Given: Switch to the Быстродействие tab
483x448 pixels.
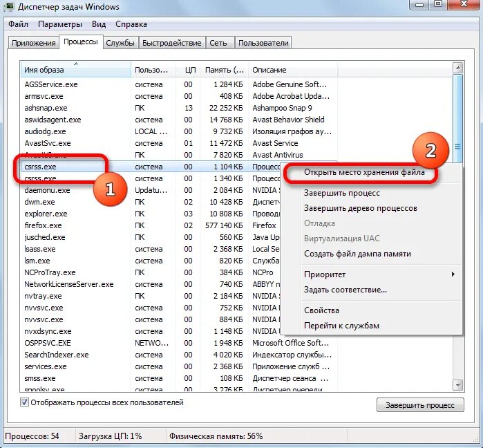Looking at the screenshot, I should click(171, 43).
